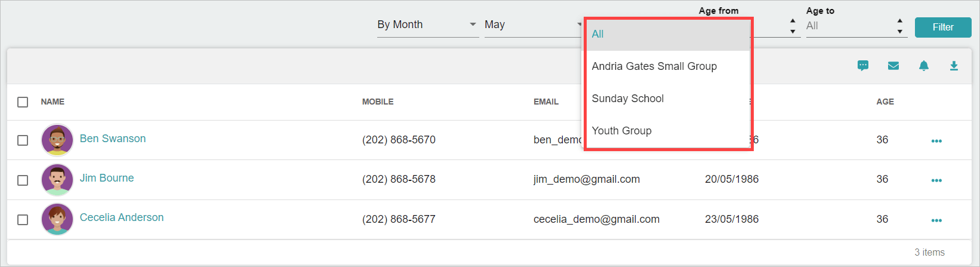Click age 36 in Cecelia Anderson's row
Screen dimensions: 980x267
(x=882, y=219)
